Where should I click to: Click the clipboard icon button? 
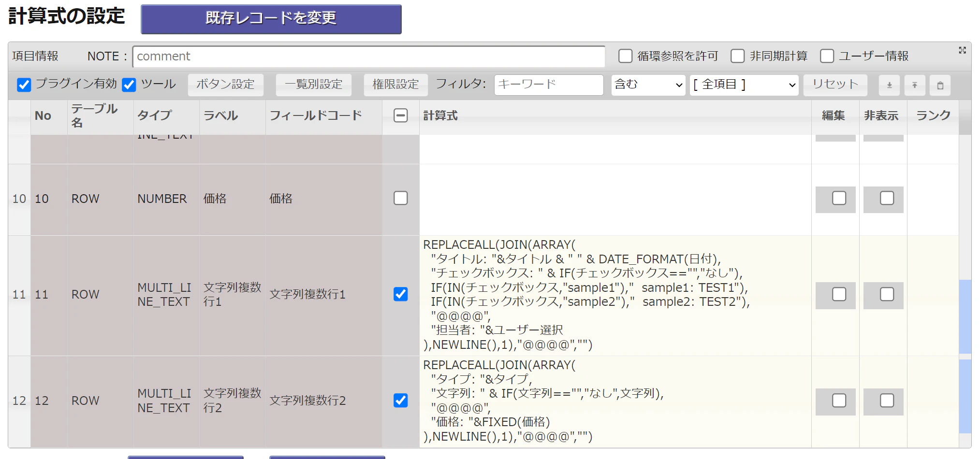click(940, 85)
